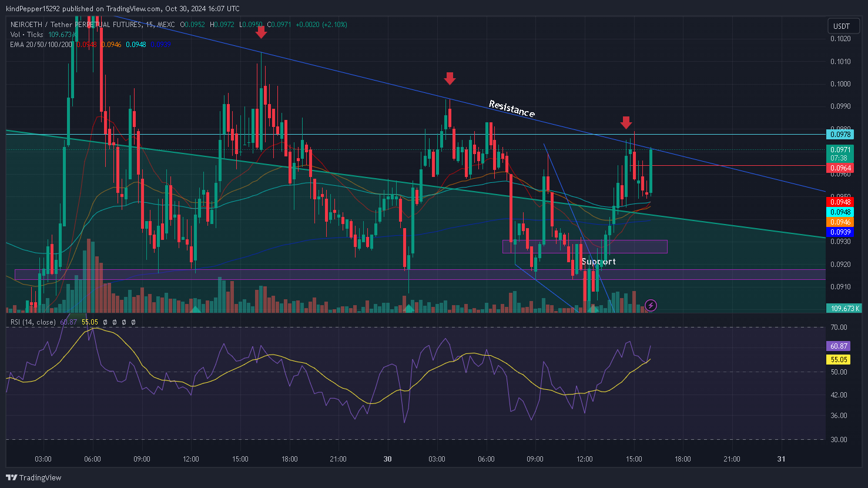Screen dimensions: 868x488
Task: Click the orange 0.0946 EMA price label
Action: click(841, 222)
